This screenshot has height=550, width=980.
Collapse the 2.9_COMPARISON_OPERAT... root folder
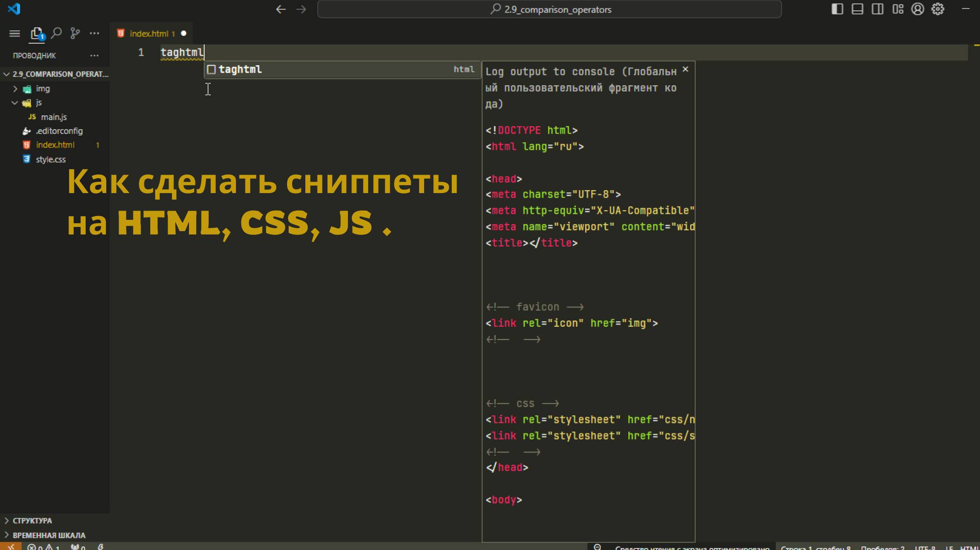click(55, 74)
